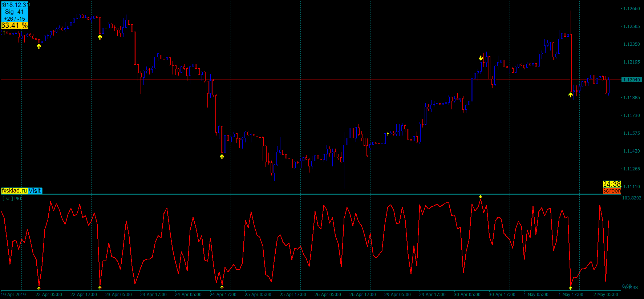Click the oscillator's bottom arrow at 22 Apr 05:00
644x299 pixels.
tap(39, 288)
